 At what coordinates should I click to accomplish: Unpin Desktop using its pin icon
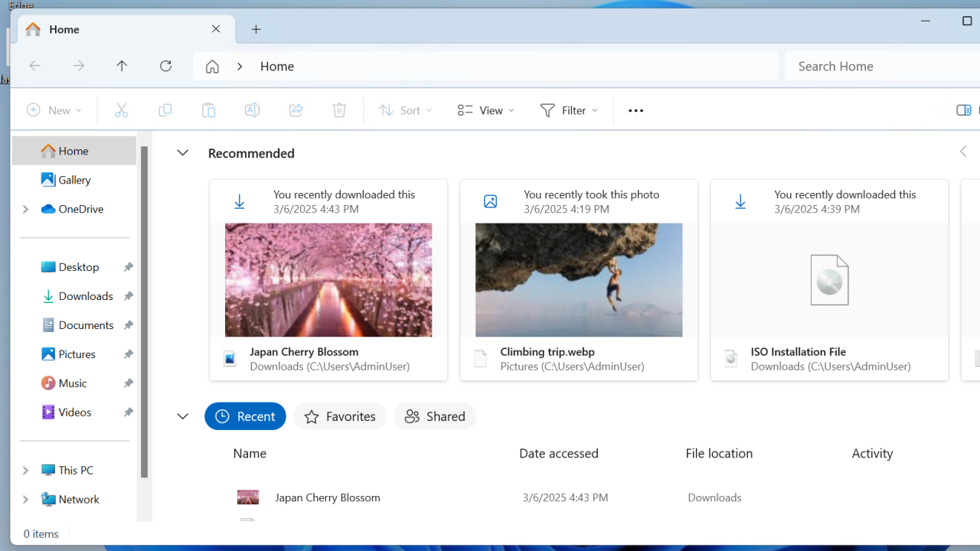tap(128, 267)
